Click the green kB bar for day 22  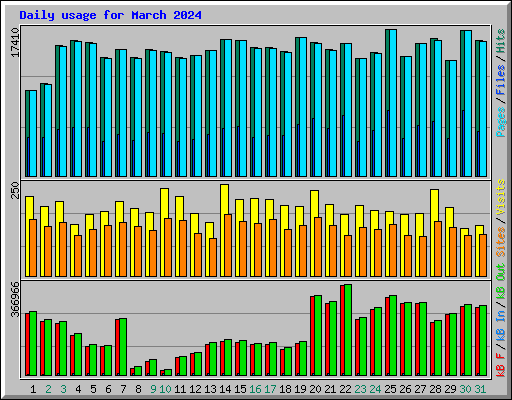click(x=348, y=330)
